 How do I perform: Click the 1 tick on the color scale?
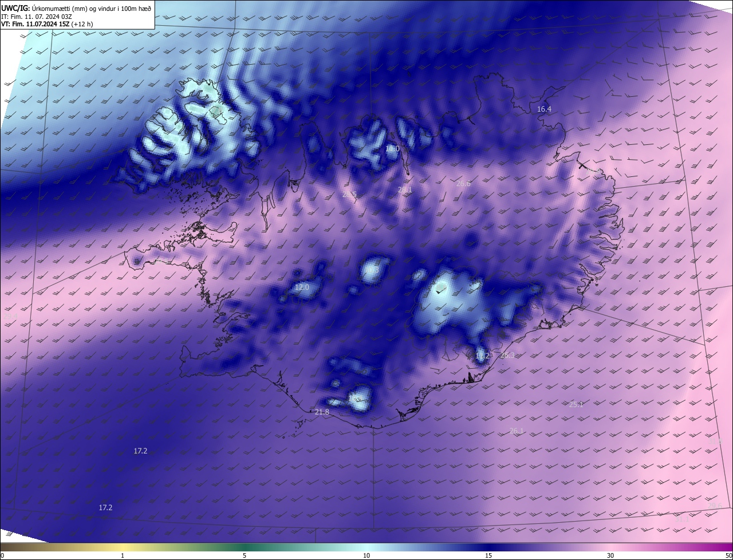(123, 555)
